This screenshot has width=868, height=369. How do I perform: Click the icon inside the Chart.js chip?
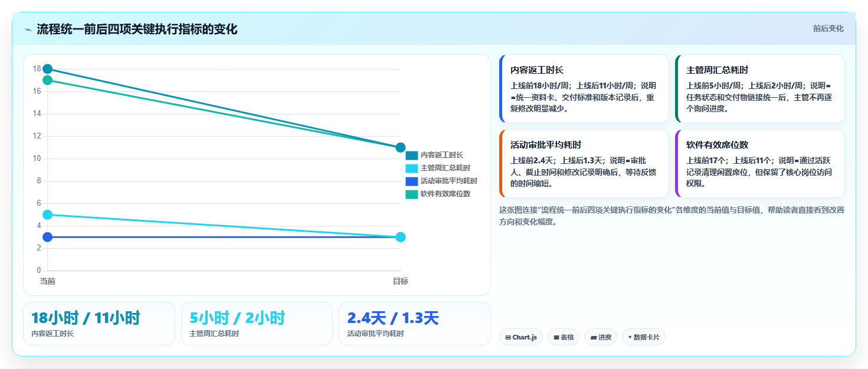(507, 338)
